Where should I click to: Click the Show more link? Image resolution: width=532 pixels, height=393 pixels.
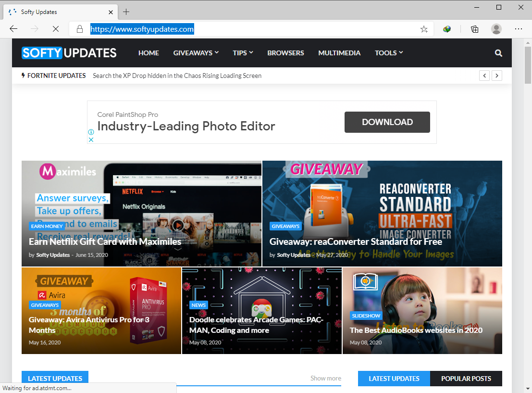(326, 378)
